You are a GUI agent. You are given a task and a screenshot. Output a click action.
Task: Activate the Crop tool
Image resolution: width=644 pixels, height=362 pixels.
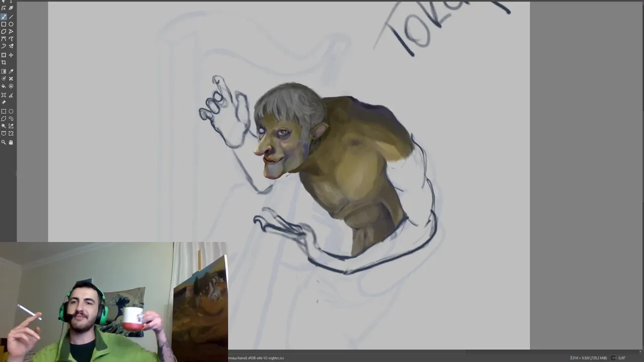4,62
